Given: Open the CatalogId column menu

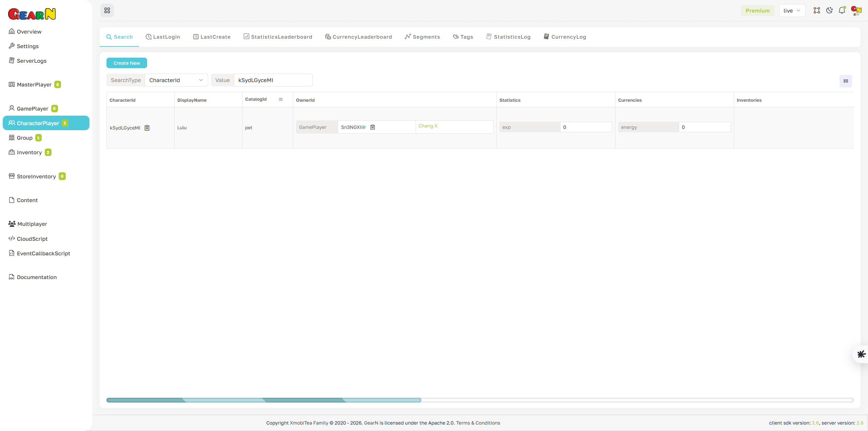Looking at the screenshot, I should click(280, 99).
